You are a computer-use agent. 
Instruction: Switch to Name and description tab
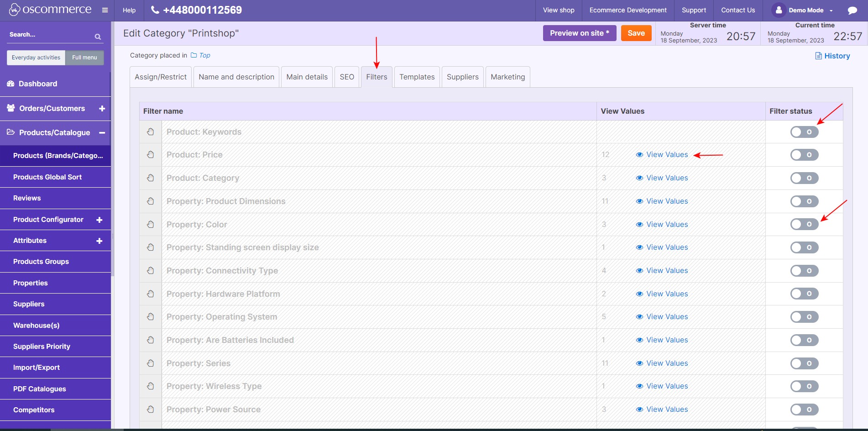[x=236, y=77]
